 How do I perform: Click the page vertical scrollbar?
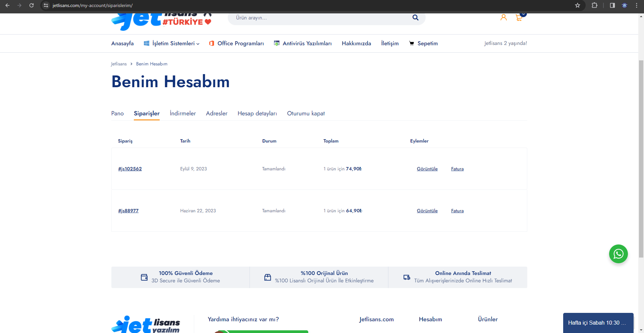[641, 159]
